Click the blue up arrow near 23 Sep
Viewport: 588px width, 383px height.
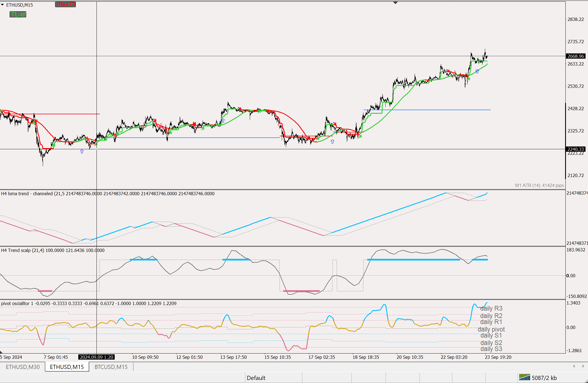click(477, 71)
